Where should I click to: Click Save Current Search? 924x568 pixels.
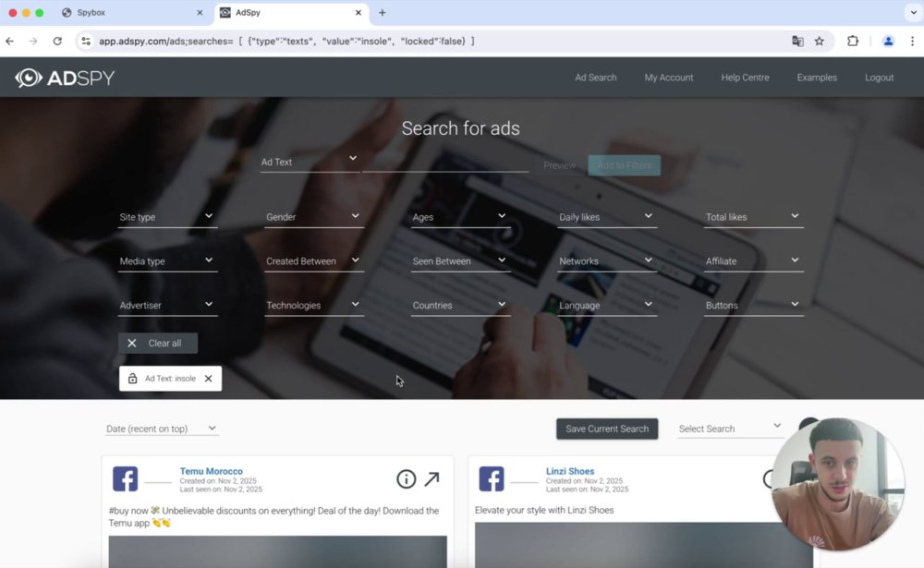tap(607, 429)
